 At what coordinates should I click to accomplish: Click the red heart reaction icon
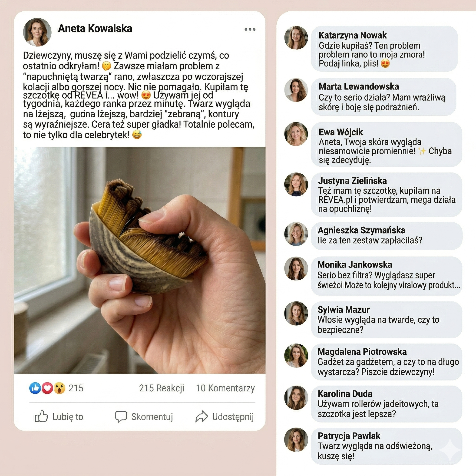pos(47,388)
